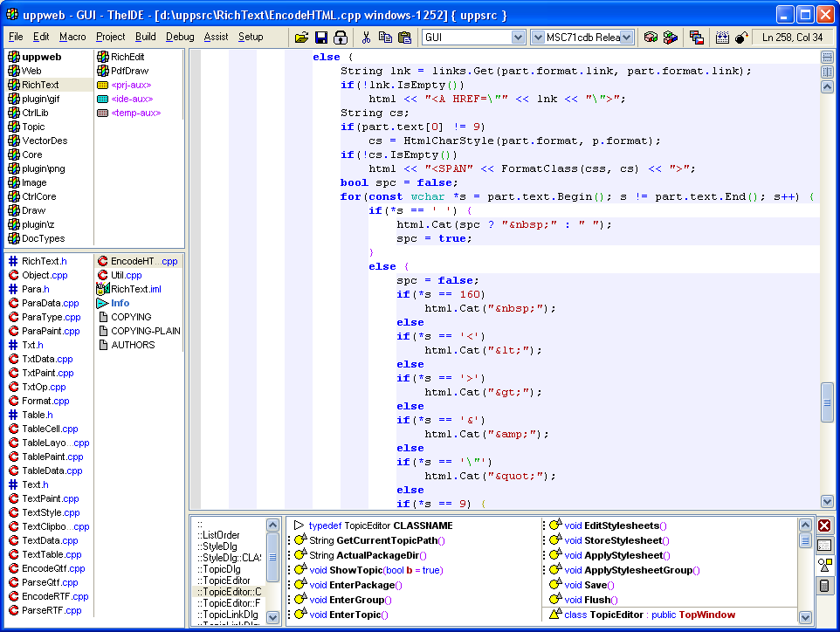
Task: Open the ParaPaint.cpp file
Action: coord(51,331)
